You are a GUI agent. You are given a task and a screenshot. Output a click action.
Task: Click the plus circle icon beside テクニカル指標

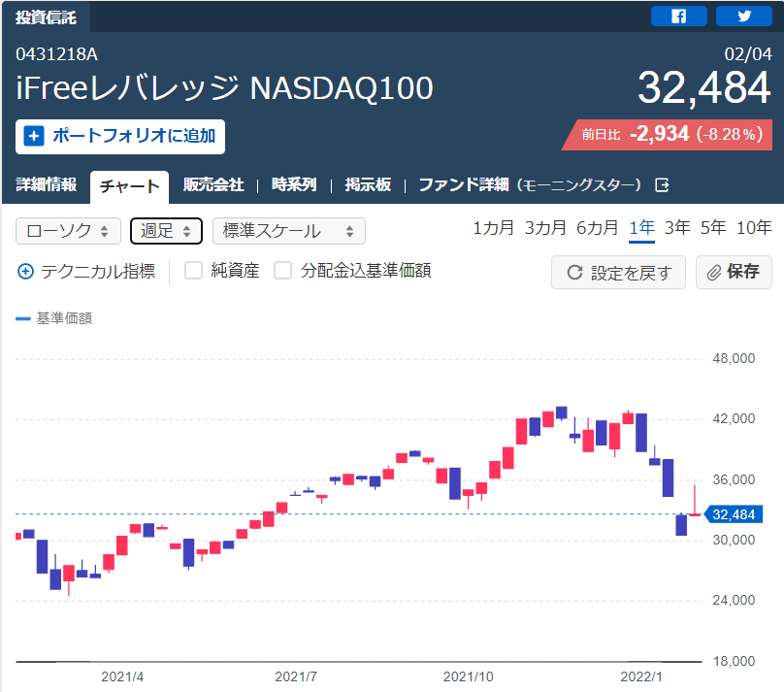[x=25, y=272]
